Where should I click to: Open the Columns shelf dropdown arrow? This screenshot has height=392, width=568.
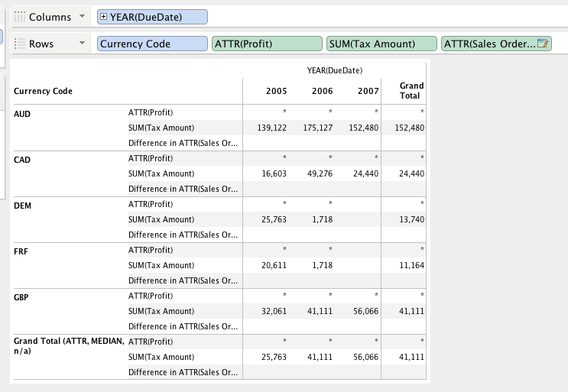point(83,17)
